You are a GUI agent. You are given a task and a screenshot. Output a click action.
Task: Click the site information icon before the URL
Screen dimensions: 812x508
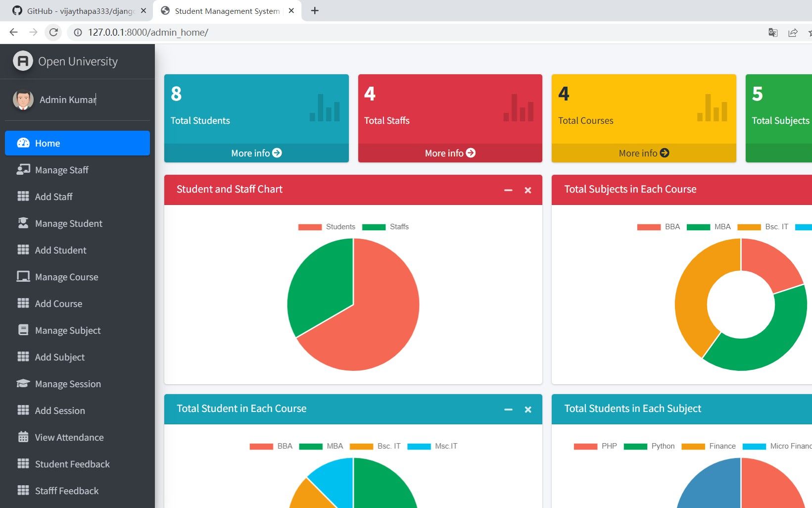[78, 32]
